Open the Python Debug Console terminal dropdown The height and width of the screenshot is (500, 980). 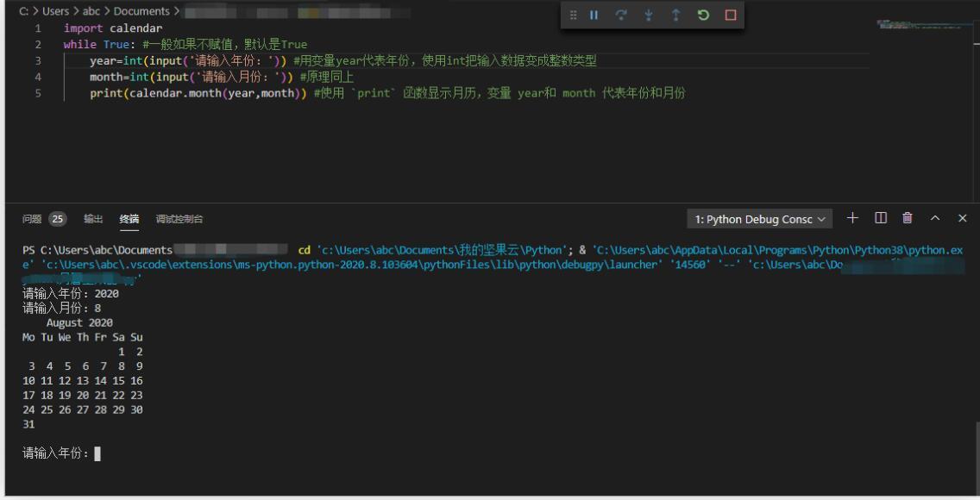[760, 219]
